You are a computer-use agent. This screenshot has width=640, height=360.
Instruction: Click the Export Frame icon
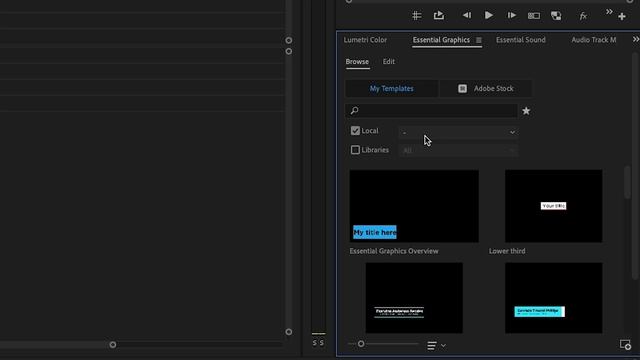439,16
